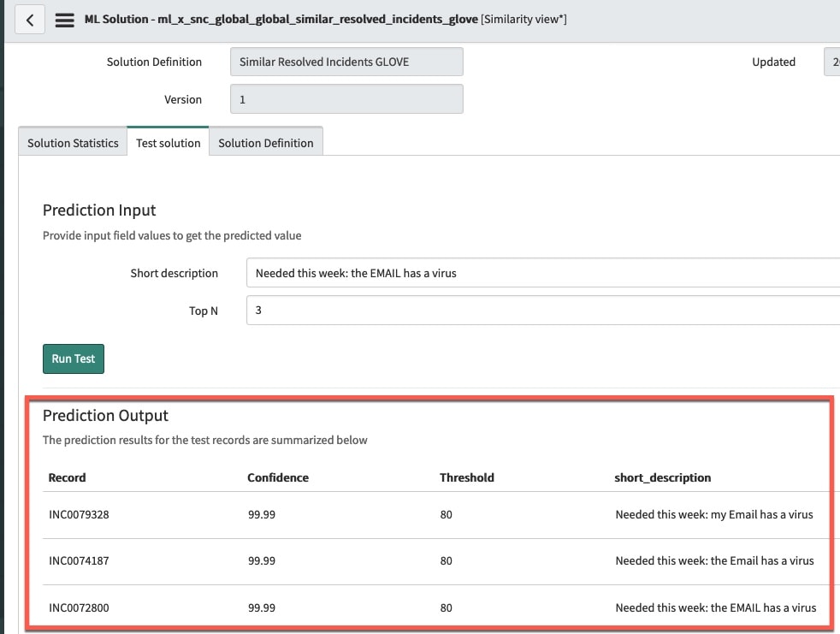Click the Run Test button
Viewport: 840px width, 634px height.
tap(73, 358)
